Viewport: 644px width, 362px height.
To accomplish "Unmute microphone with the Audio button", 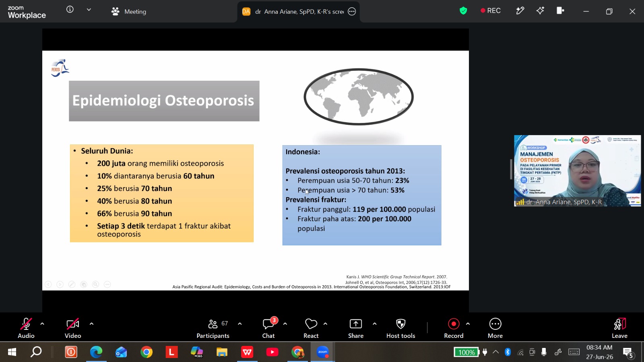I will (x=26, y=328).
